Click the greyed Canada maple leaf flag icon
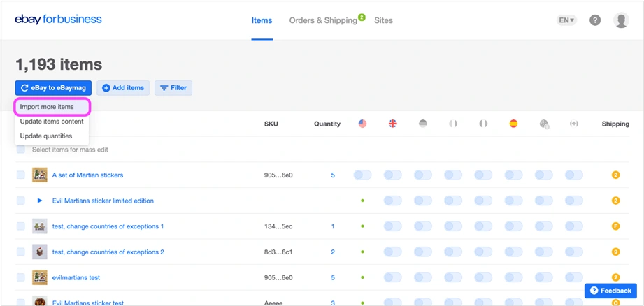 coord(574,124)
